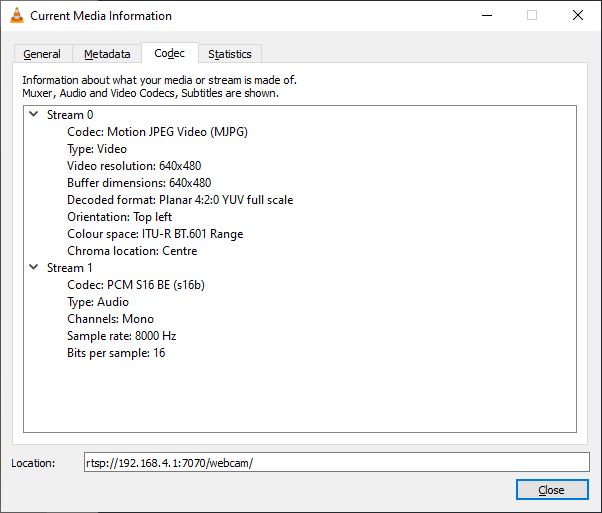Close the window with the title bar X
Image resolution: width=602 pixels, height=513 pixels.
tap(578, 16)
